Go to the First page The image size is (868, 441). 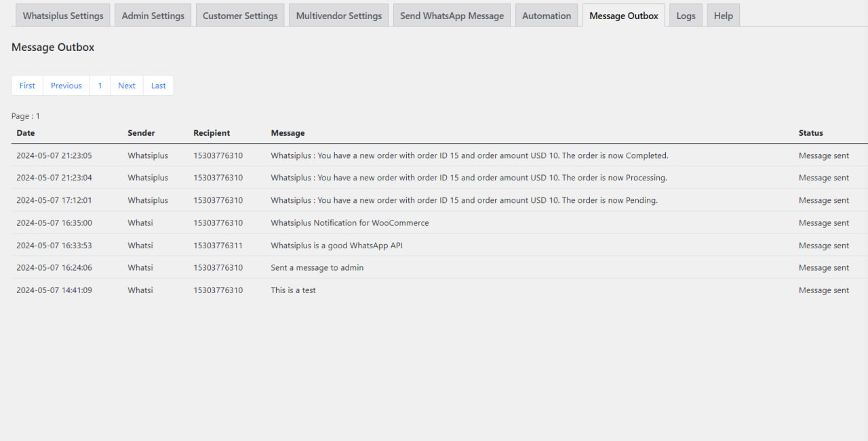[x=26, y=85]
